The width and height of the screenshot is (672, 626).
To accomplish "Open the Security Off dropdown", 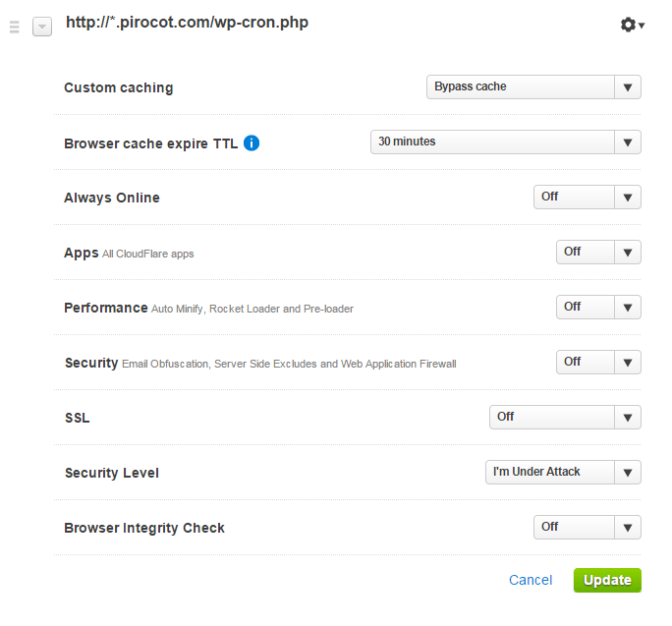I will [x=598, y=363].
